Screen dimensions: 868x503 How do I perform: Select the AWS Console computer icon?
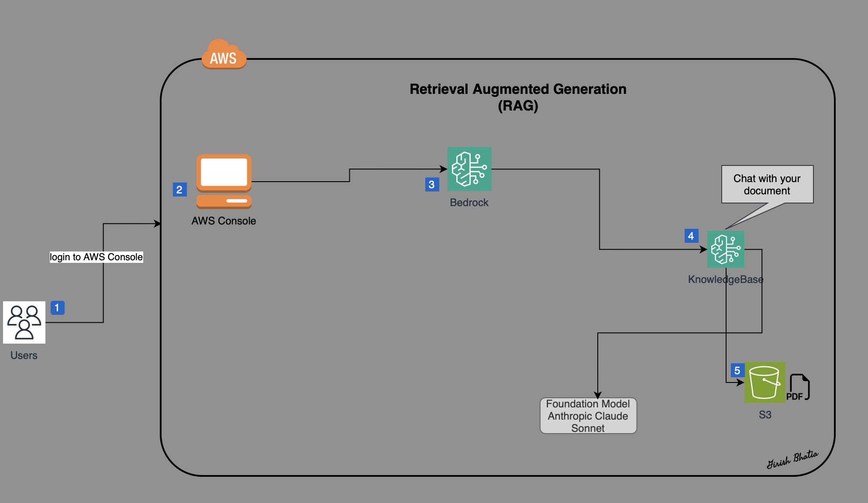coord(224,181)
